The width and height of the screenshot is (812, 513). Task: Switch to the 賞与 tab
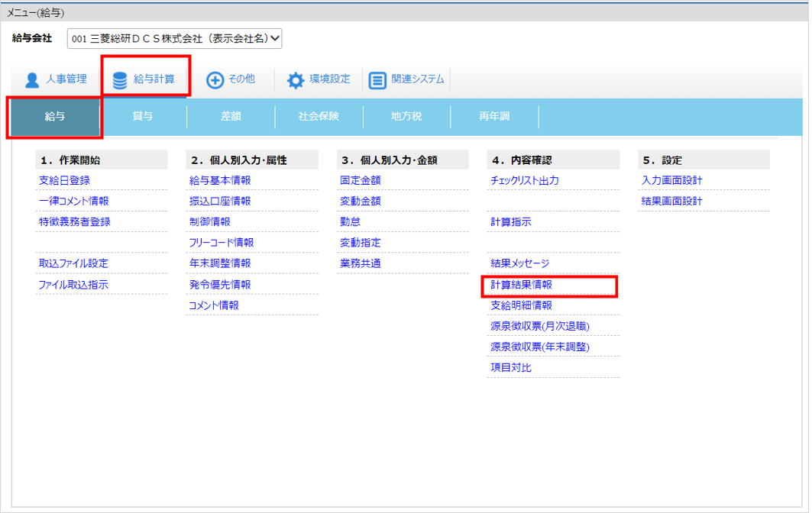[143, 117]
